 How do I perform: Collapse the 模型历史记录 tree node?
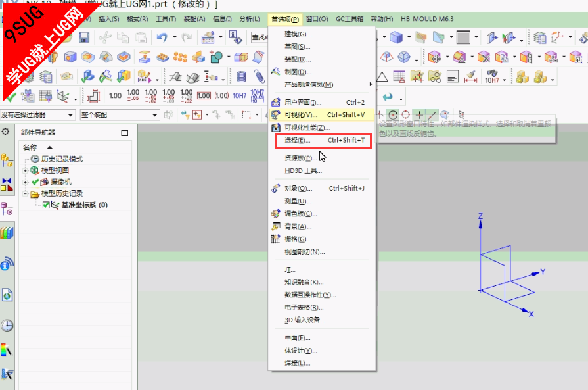[25, 194]
